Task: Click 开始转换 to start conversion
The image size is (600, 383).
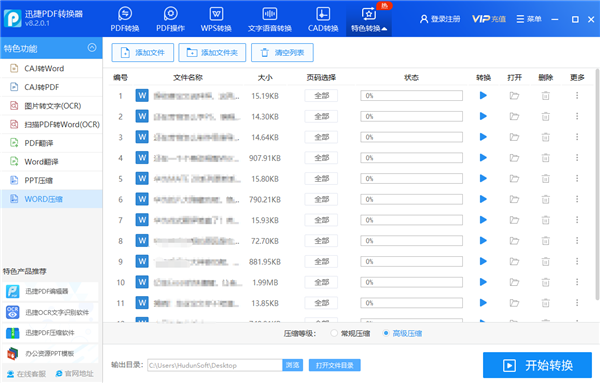Action: 537,365
